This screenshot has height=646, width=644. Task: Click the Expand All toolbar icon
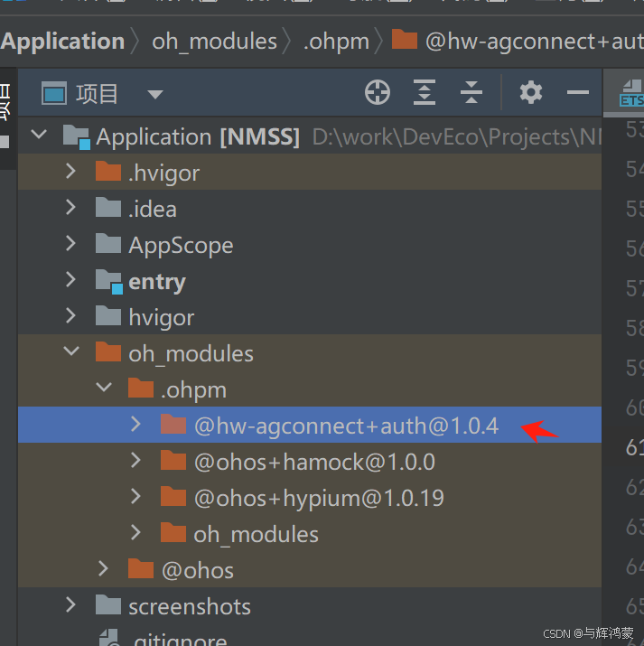coord(425,92)
